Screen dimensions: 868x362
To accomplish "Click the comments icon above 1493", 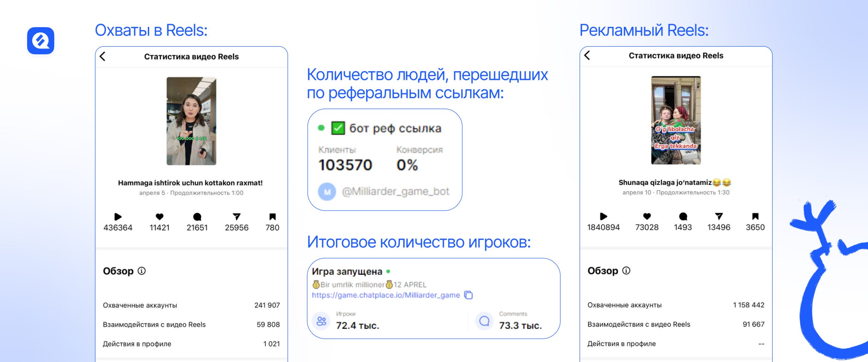I will click(683, 216).
